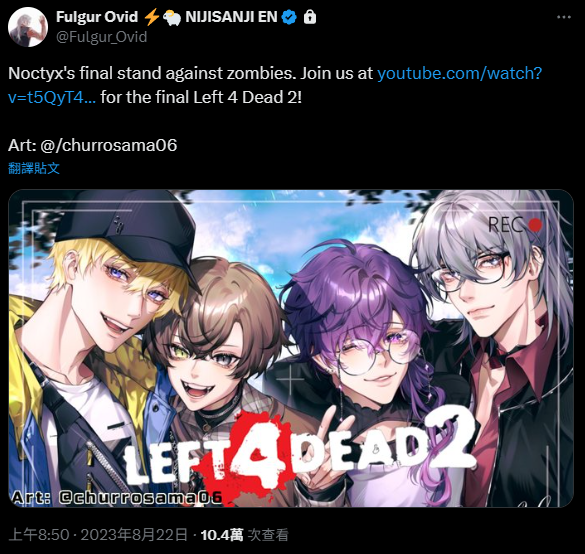Click the Fulgur Ovid display name
This screenshot has height=554, width=585.
coord(97,17)
